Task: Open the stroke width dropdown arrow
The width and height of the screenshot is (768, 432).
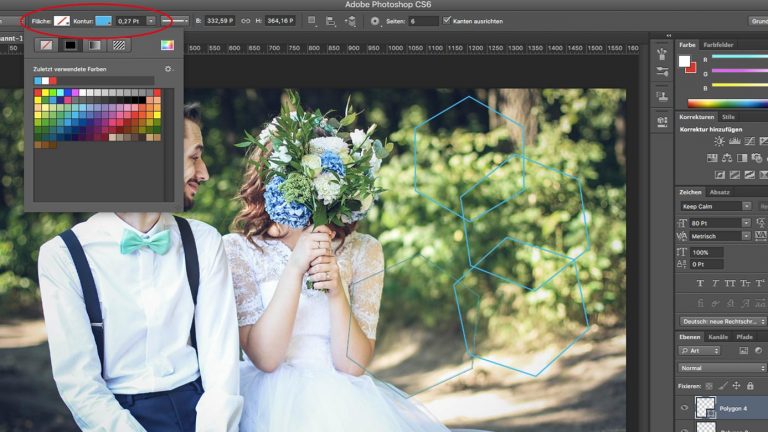Action: pyautogui.click(x=152, y=20)
